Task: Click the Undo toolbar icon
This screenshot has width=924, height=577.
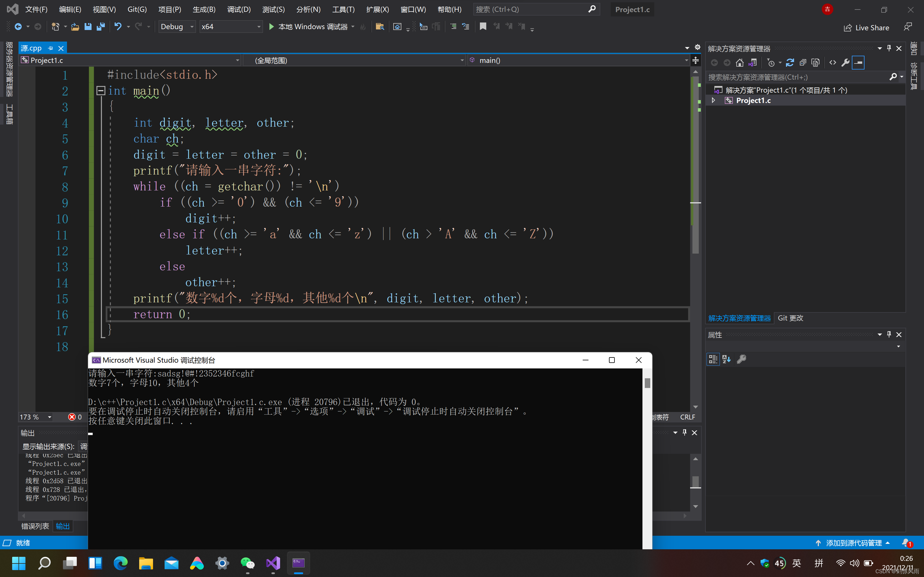Action: click(118, 27)
